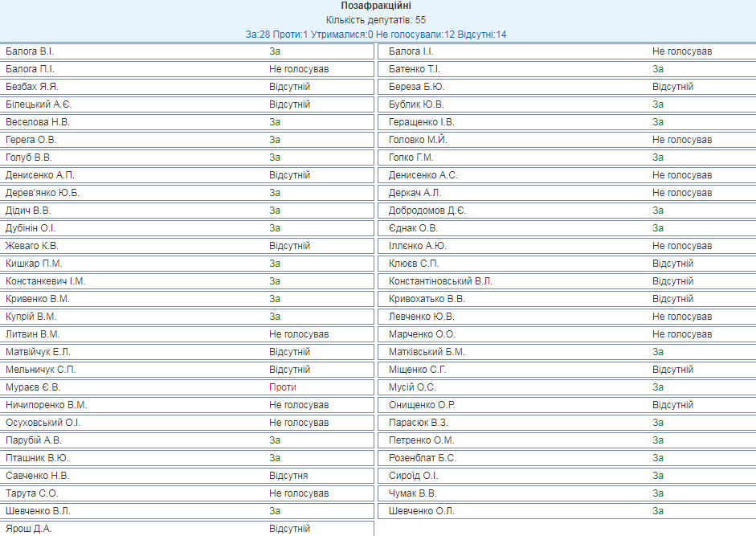Select deputy name Парасюк В.З.

click(x=419, y=423)
